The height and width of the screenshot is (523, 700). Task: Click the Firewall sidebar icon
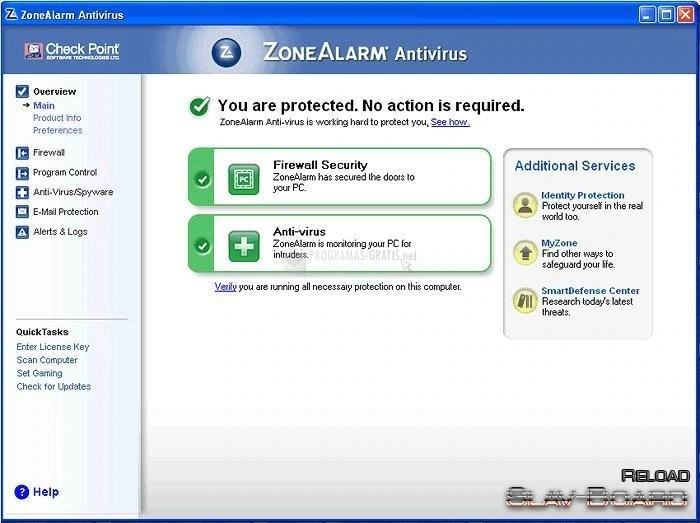(22, 153)
